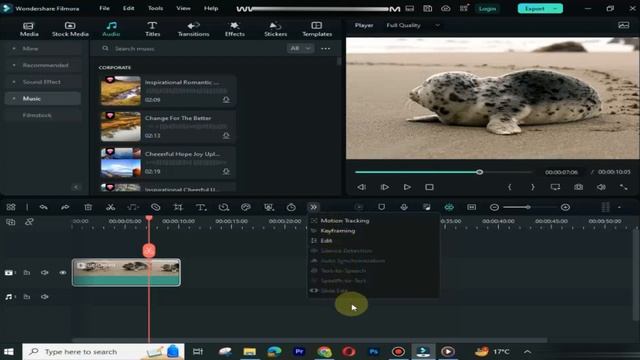Click the mark out bracket icon
The height and width of the screenshot is (360, 640).
(x=532, y=187)
